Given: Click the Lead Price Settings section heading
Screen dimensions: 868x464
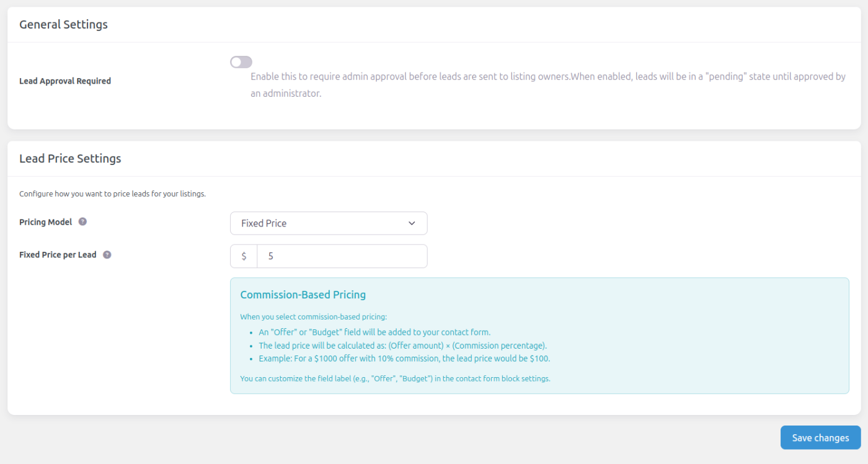Looking at the screenshot, I should (70, 158).
